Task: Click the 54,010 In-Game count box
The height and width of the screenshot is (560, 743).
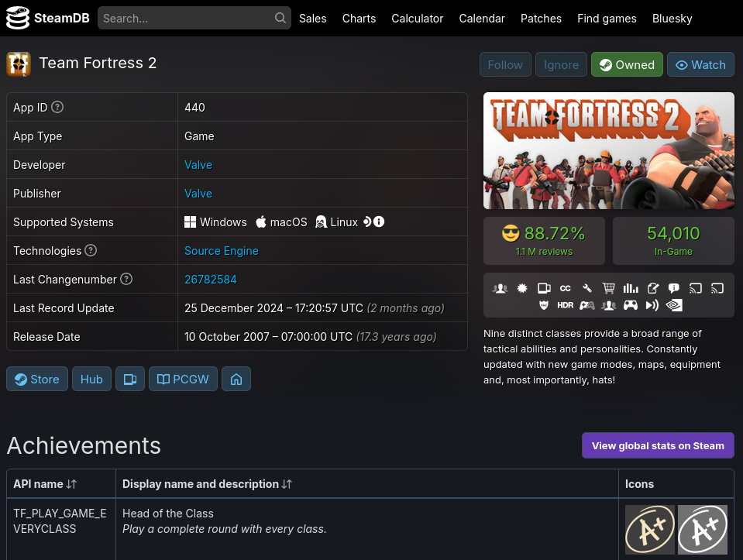Action: 673,241
